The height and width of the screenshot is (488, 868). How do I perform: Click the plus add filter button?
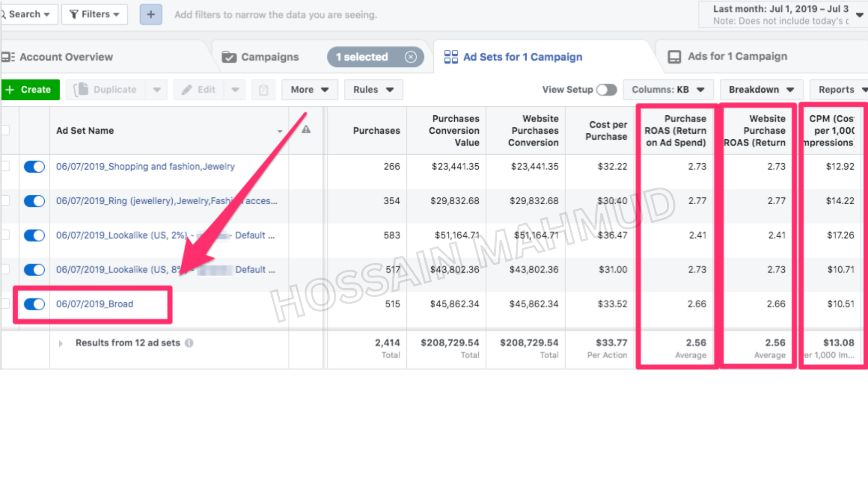click(151, 14)
